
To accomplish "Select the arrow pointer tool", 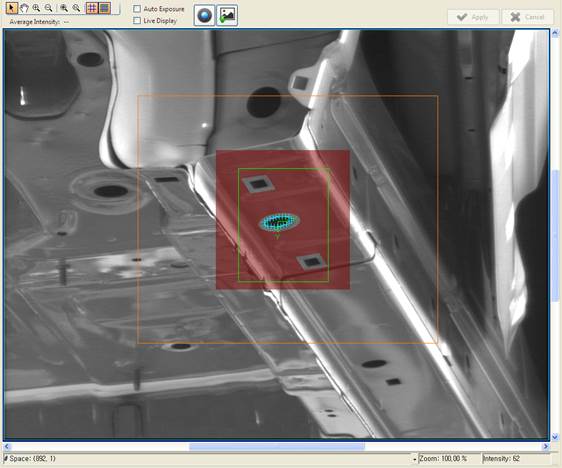I will coord(12,8).
